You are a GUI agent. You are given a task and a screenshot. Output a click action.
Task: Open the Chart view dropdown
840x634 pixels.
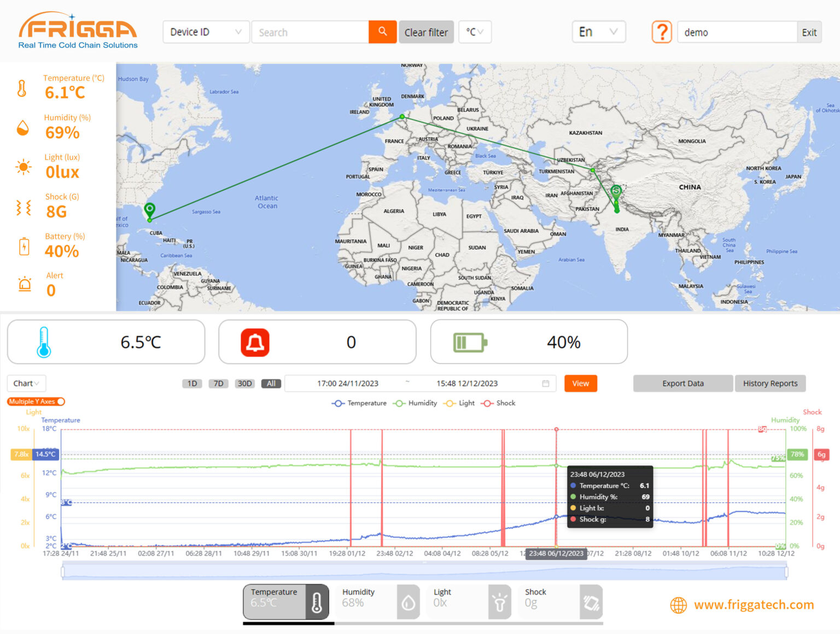click(26, 384)
